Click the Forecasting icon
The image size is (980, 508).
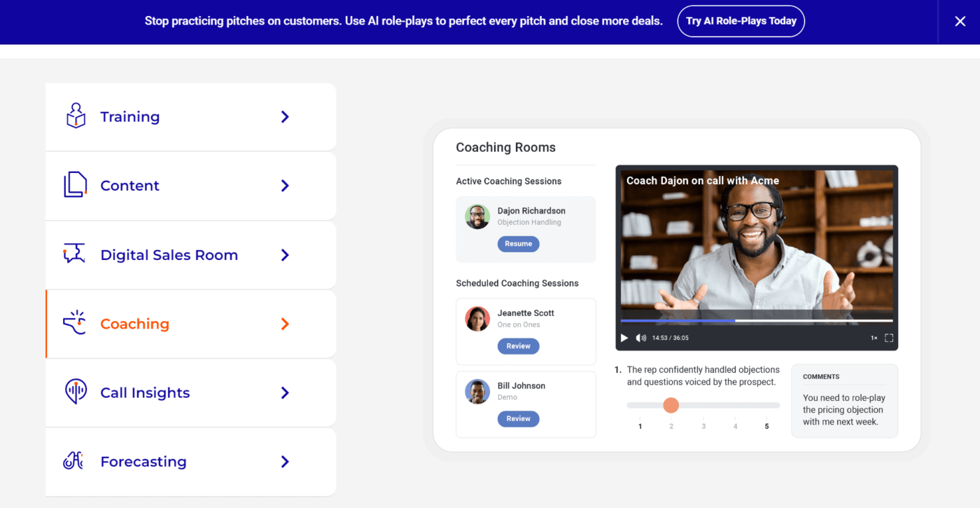click(73, 461)
